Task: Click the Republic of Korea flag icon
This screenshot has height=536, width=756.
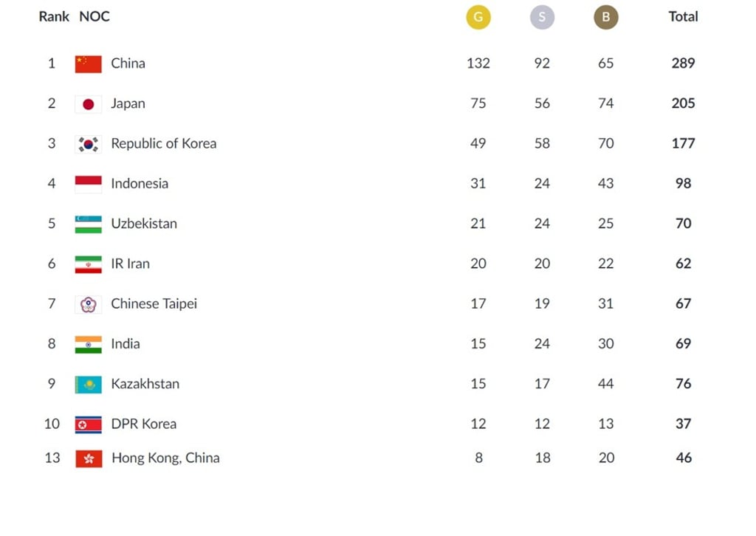Action: coord(89,144)
